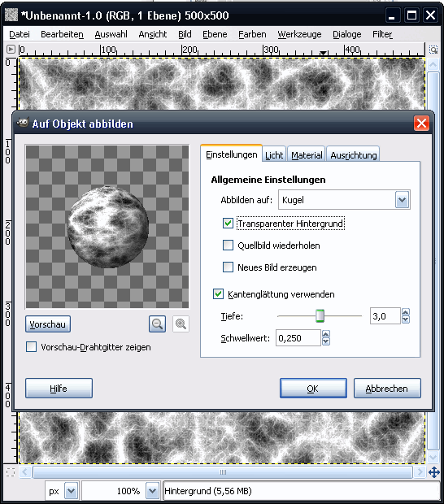Viewport: 444px width, 504px height.
Task: Click the Tiefe slider handle
Action: (x=320, y=315)
